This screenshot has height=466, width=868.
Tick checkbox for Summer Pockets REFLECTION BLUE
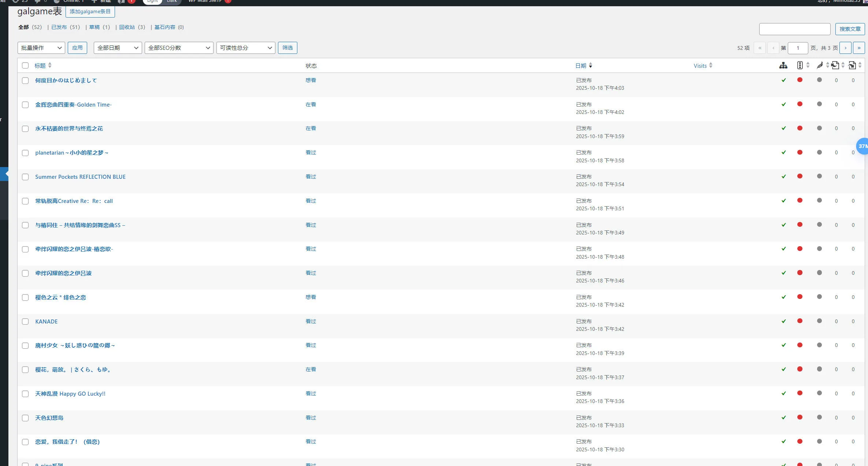(25, 177)
